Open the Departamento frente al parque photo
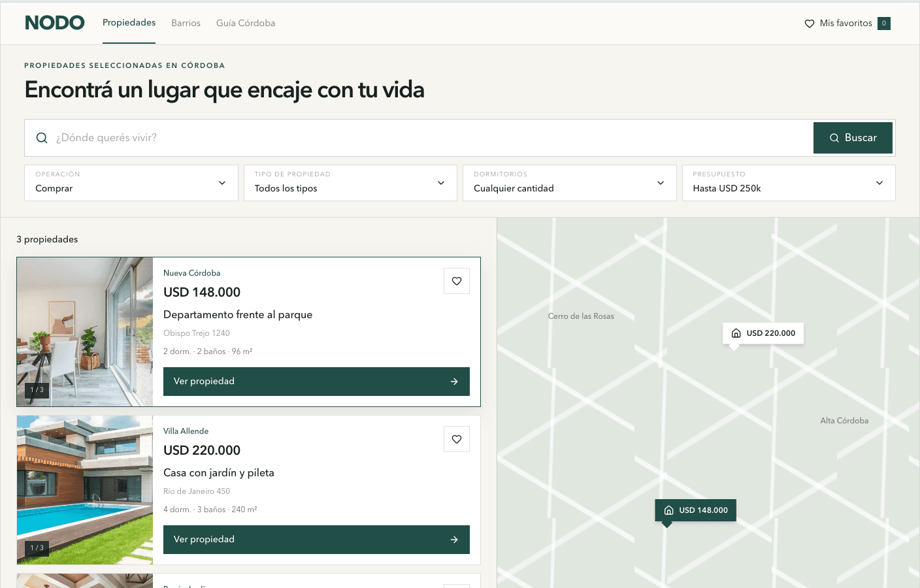Screen dimensions: 920x588 (x=85, y=332)
